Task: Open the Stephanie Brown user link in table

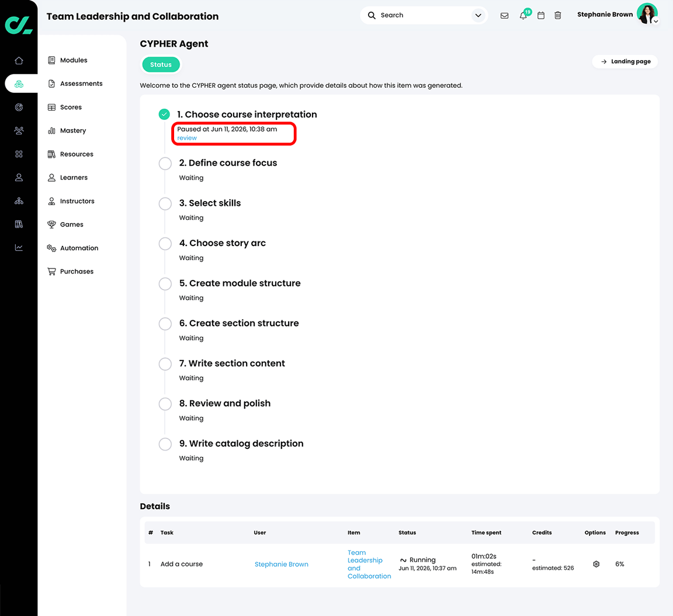Action: pyautogui.click(x=281, y=564)
